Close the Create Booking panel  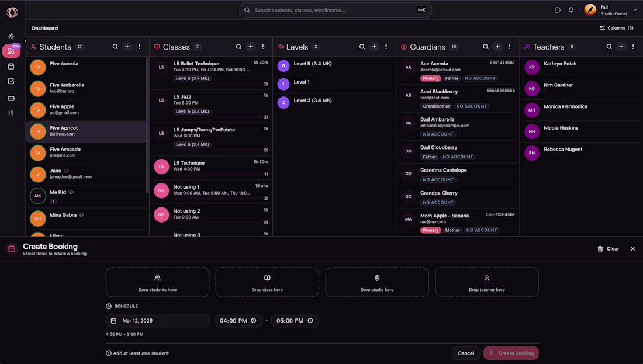632,249
